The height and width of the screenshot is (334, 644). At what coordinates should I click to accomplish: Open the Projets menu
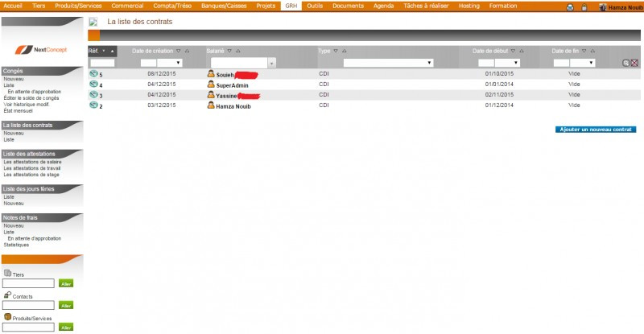tap(266, 6)
